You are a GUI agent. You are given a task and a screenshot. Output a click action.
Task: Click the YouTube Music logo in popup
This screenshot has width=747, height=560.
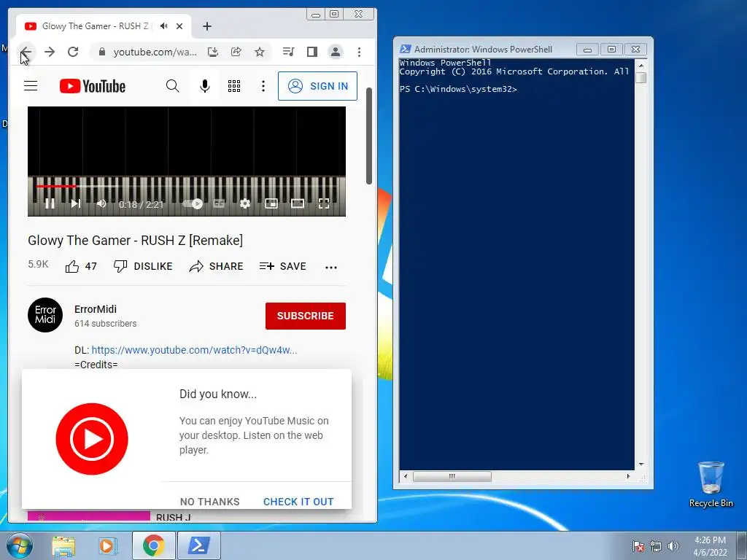(x=92, y=439)
